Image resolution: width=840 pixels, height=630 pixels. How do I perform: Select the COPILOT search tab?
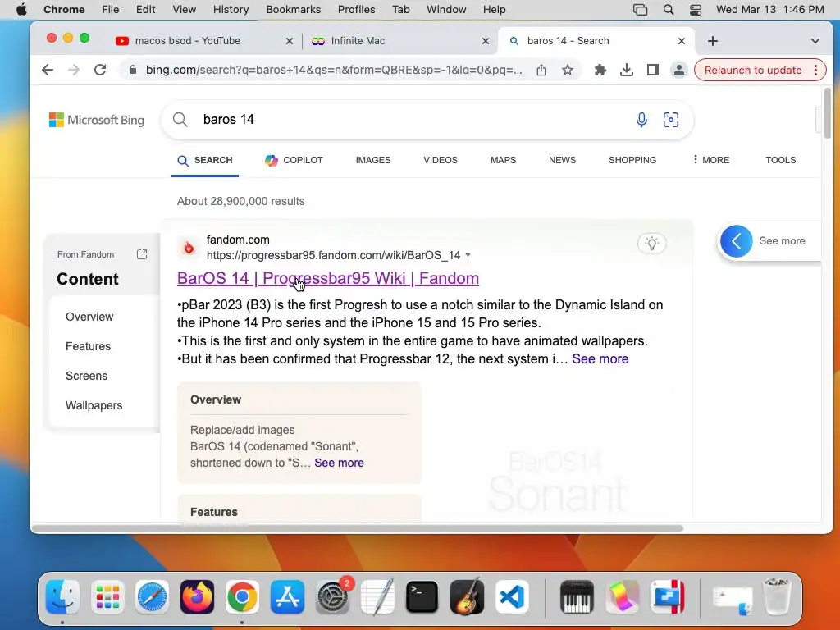point(294,160)
